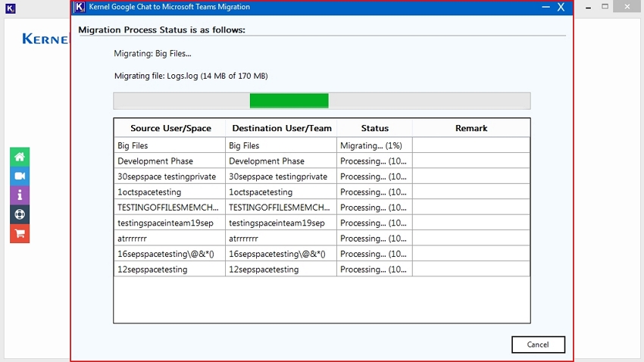Click the Kernel K logo in dialog title bar
This screenshot has height=362, width=644.
pyautogui.click(x=80, y=7)
